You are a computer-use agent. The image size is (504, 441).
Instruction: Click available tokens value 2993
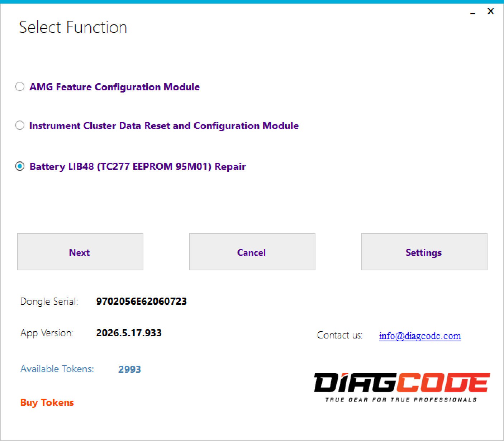(129, 369)
